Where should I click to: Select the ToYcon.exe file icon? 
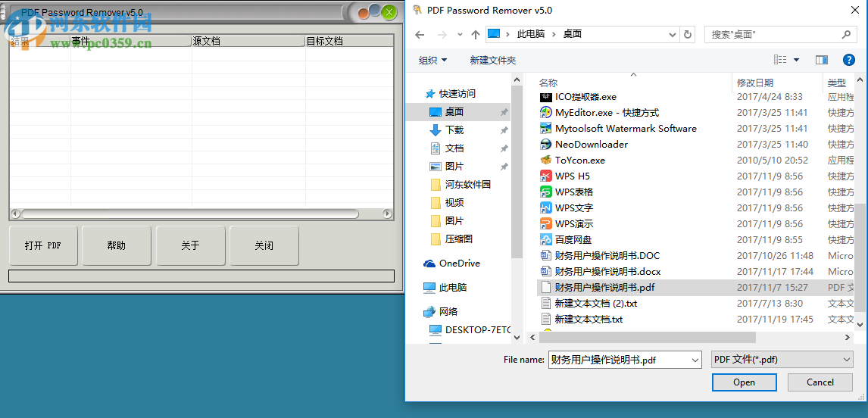(546, 161)
